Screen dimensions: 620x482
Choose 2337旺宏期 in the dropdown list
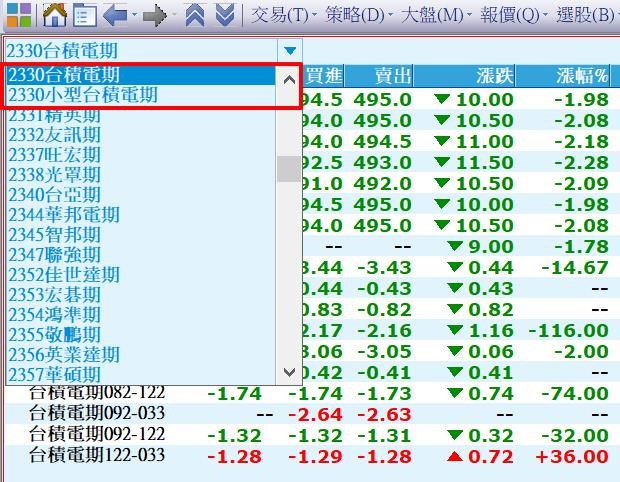coord(55,154)
